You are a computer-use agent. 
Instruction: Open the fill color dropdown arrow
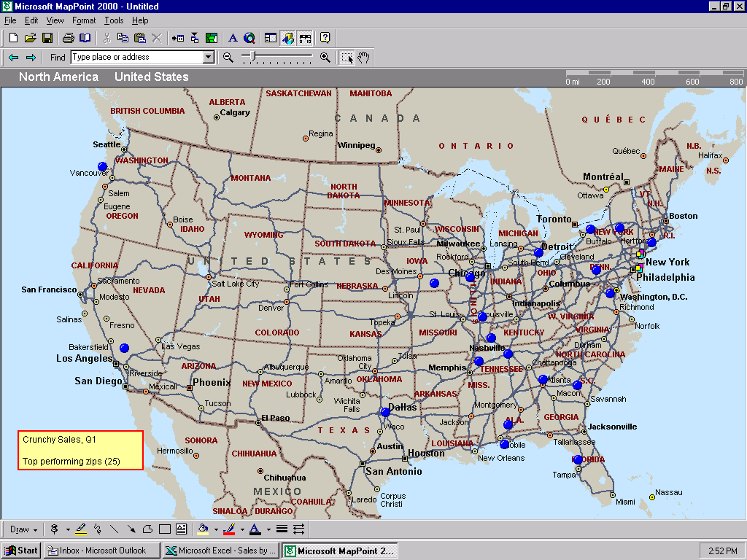tap(214, 529)
